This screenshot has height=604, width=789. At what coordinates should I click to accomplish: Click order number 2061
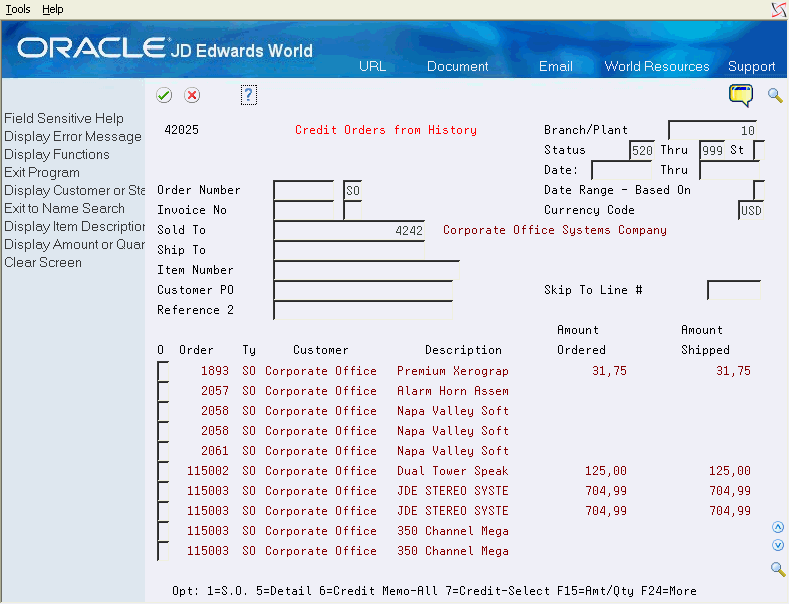tap(215, 451)
